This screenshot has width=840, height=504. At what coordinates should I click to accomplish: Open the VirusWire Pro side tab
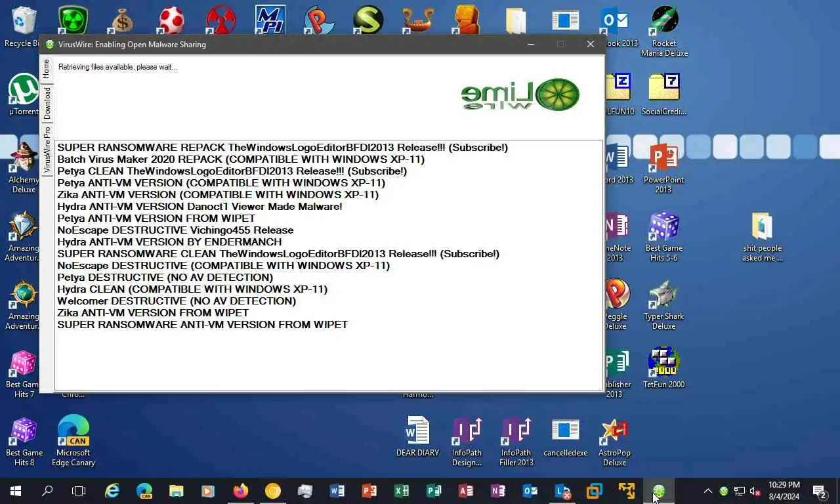click(47, 150)
